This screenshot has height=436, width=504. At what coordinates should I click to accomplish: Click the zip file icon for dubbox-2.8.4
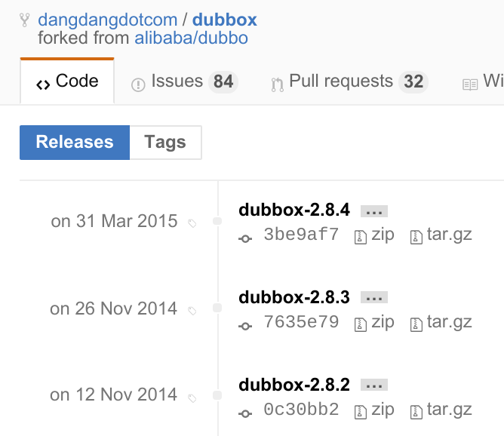(361, 238)
